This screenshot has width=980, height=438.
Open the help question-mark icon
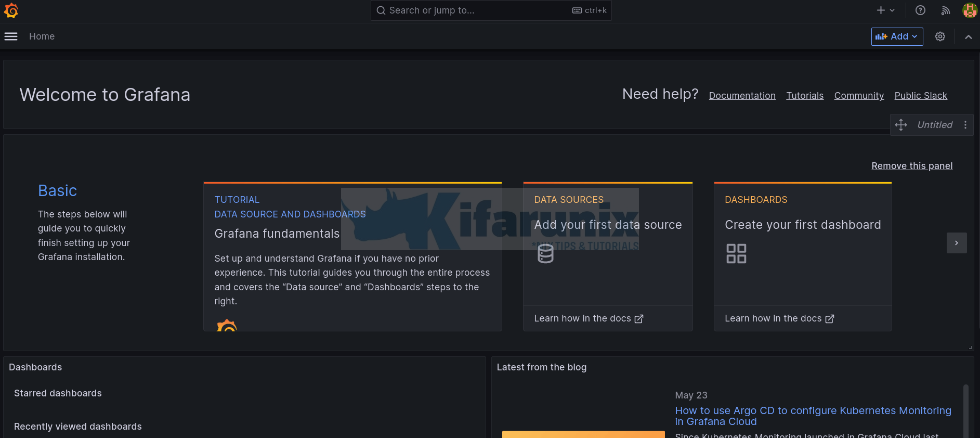920,10
